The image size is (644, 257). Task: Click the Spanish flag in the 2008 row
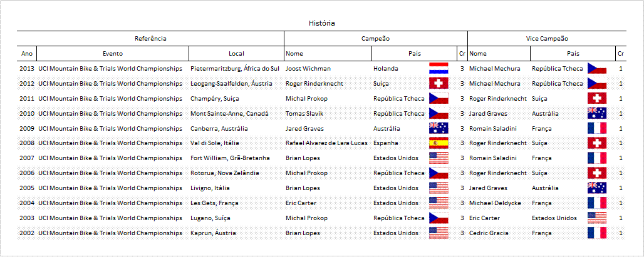click(x=439, y=143)
